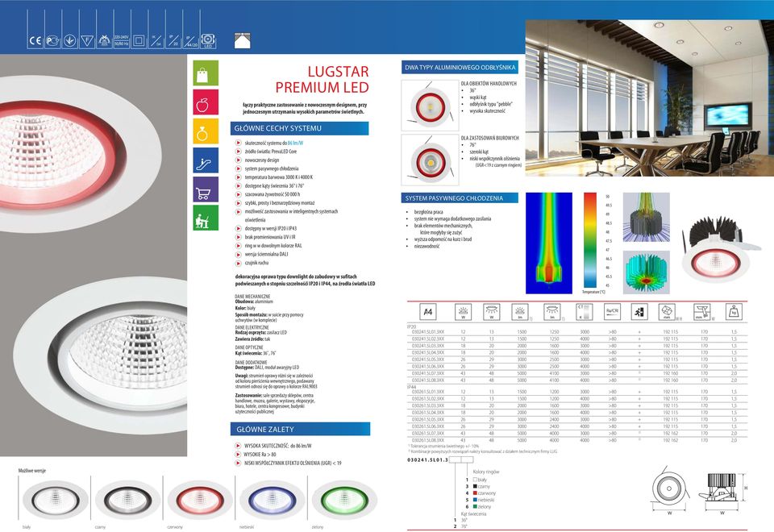Click table row '030241.5L08.3XX'
Screen dimensions: 774x532
click(x=577, y=380)
